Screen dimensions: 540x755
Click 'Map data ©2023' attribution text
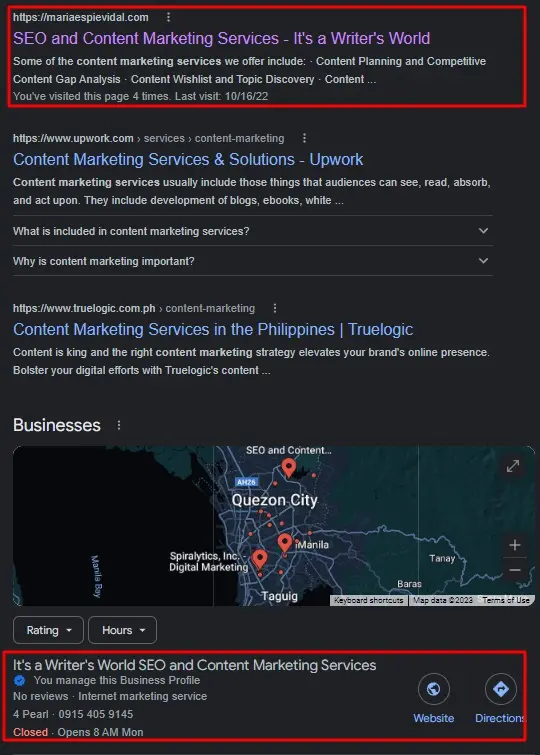point(443,600)
